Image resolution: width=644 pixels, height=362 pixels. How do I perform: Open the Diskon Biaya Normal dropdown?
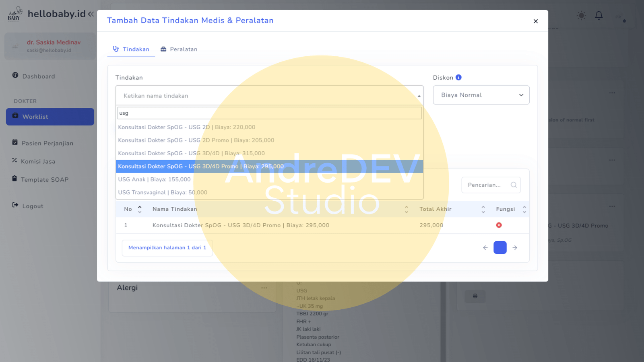pos(481,95)
